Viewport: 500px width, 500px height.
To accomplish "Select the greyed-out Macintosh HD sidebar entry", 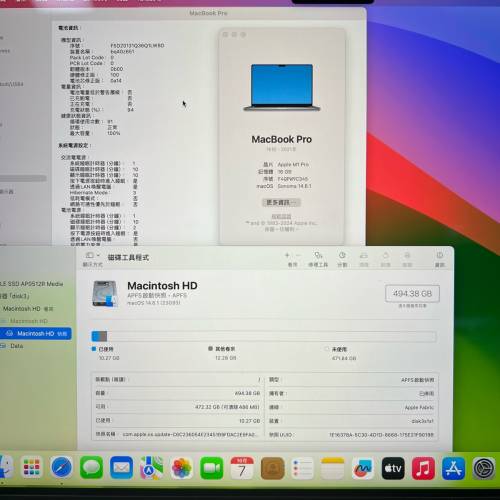I will (29, 321).
